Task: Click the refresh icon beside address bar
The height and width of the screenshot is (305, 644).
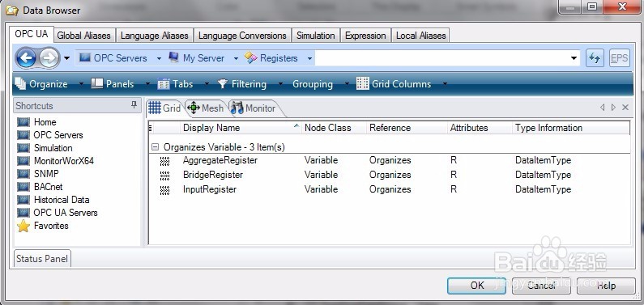Action: coord(595,58)
